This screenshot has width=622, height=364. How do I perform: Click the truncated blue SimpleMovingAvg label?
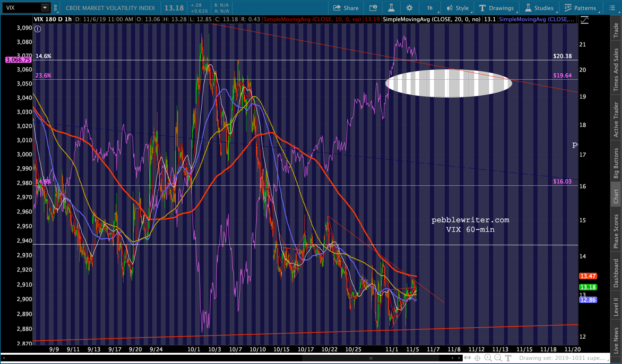[536, 19]
